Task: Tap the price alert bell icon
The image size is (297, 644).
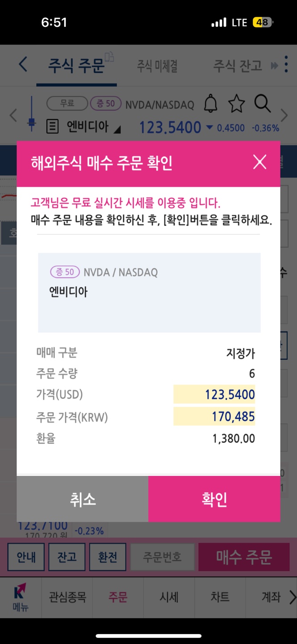Action: 210,104
